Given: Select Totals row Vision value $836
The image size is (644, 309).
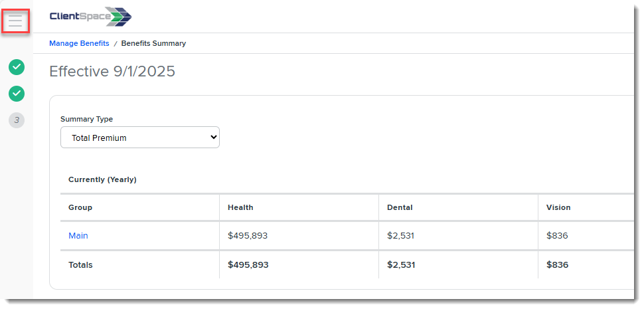Looking at the screenshot, I should (x=557, y=264).
